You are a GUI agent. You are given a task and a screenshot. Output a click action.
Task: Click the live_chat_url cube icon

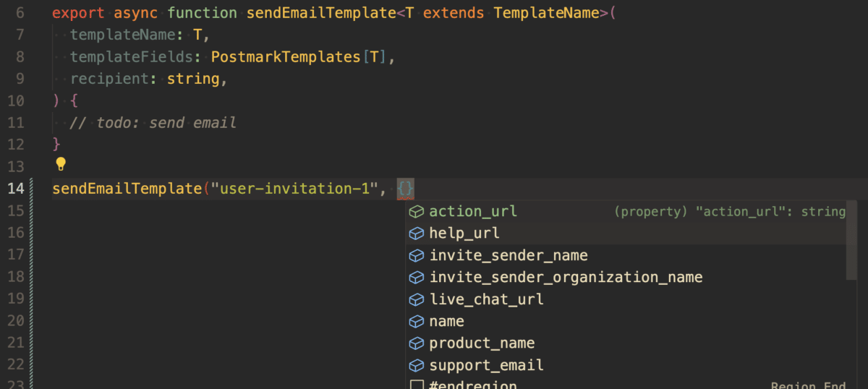click(416, 299)
